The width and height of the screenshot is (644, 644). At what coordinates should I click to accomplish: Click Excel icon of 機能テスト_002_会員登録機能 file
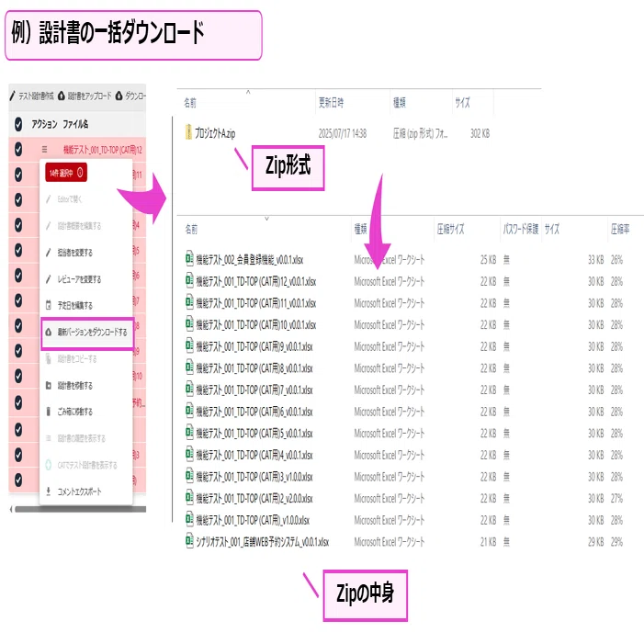pyautogui.click(x=189, y=259)
